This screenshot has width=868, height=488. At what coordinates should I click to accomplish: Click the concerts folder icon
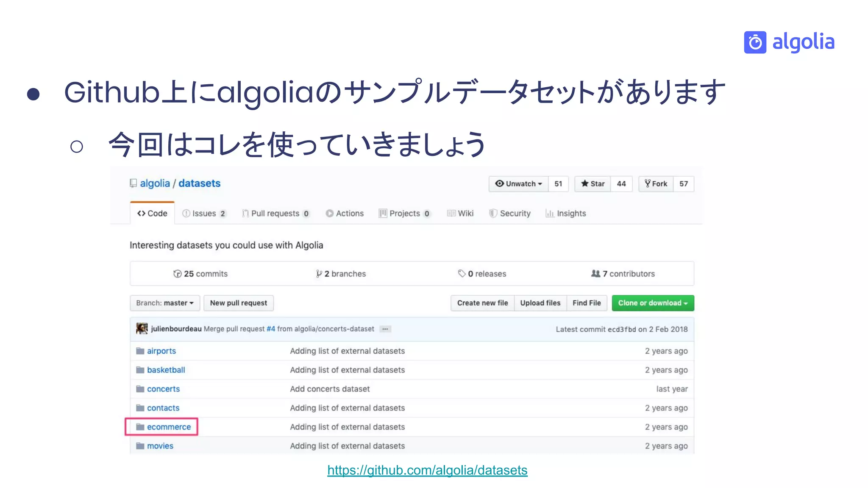point(140,389)
